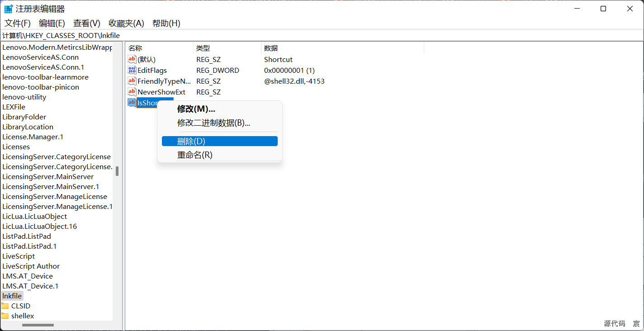644x331 pixels.
Task: Click the selected IsShortcut value icon
Action: [132, 103]
